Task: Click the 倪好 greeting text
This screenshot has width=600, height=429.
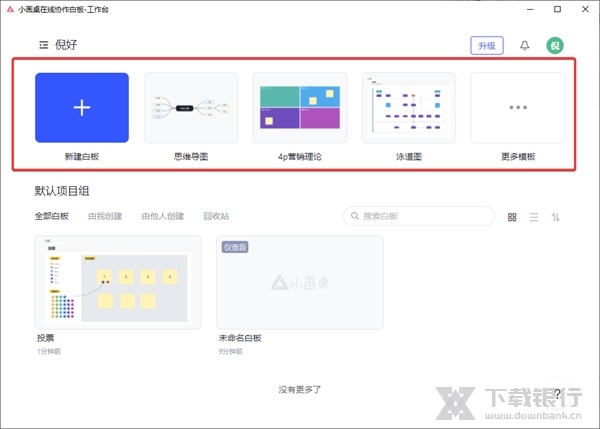Action: (x=66, y=45)
